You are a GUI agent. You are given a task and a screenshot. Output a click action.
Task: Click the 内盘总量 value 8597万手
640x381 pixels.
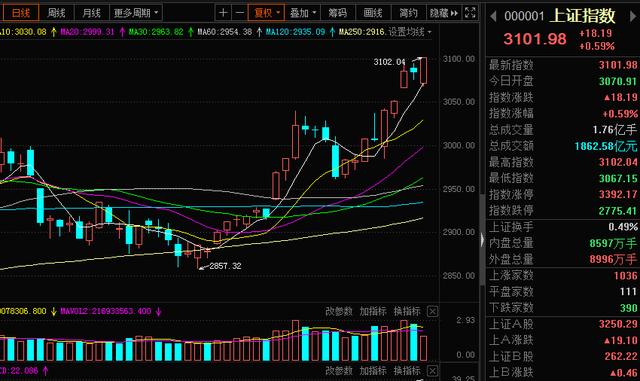click(613, 243)
